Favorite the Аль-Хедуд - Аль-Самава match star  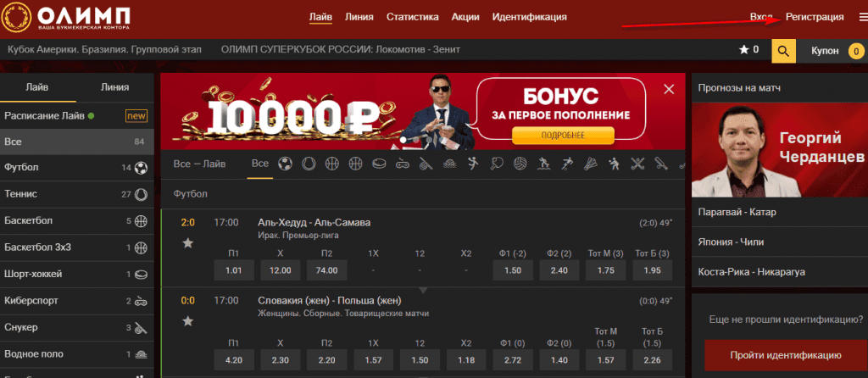[x=188, y=244]
